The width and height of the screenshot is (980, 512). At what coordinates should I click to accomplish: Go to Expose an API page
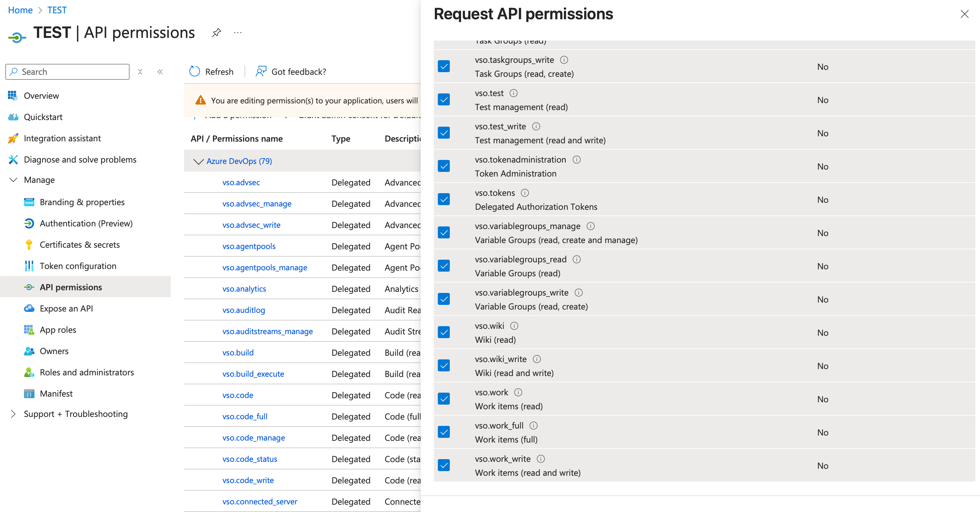pyautogui.click(x=66, y=308)
